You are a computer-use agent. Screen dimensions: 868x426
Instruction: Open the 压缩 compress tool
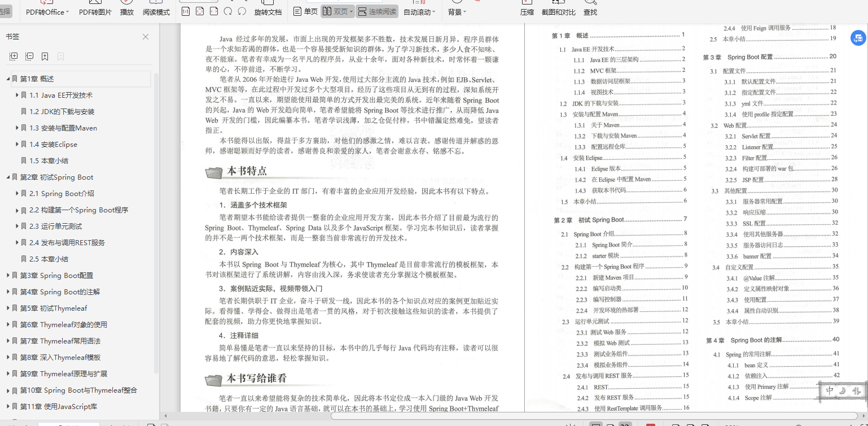[527, 11]
